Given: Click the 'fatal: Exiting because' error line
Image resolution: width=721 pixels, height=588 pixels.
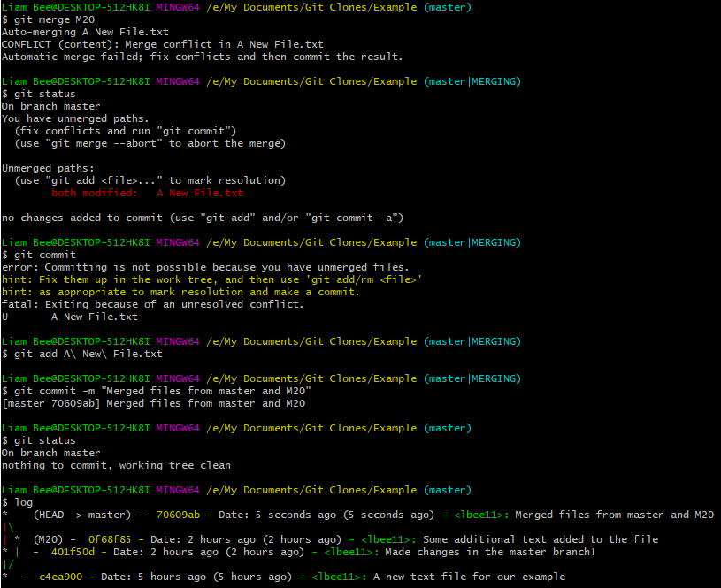Looking at the screenshot, I should (x=152, y=304).
